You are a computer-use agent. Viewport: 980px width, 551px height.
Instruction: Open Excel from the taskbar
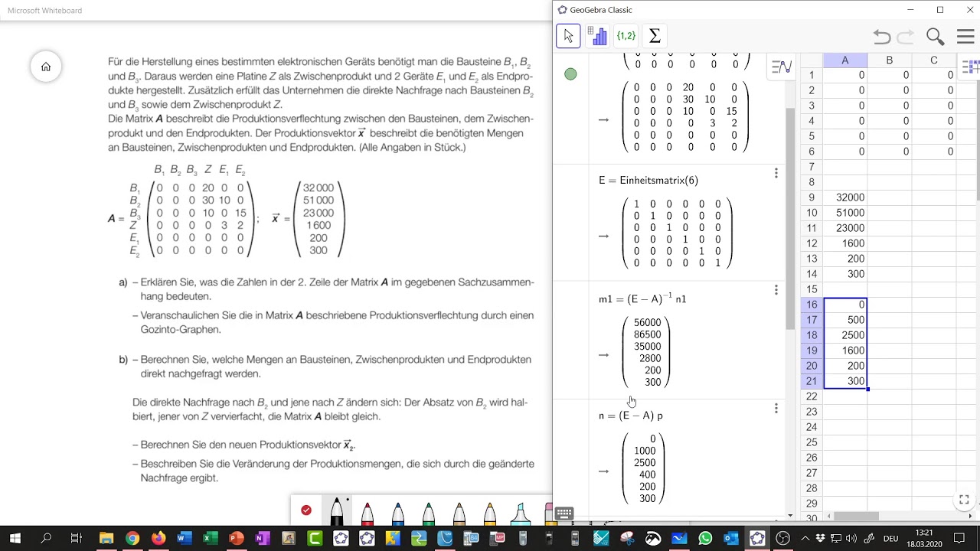210,539
